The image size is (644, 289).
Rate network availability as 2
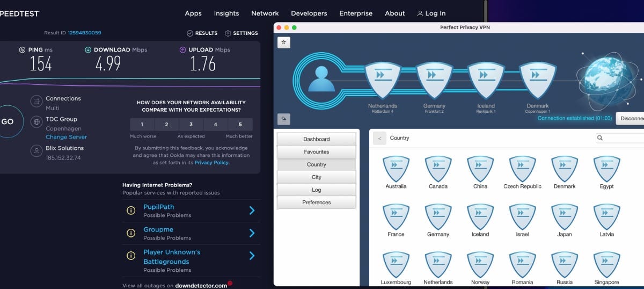(167, 125)
